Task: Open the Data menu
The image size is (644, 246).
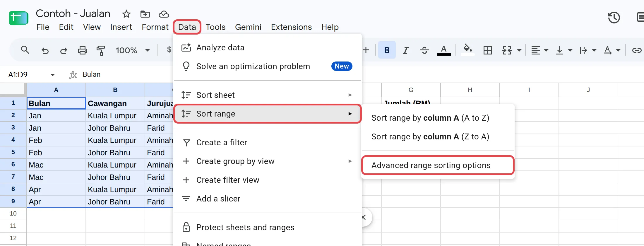Action: point(187,27)
